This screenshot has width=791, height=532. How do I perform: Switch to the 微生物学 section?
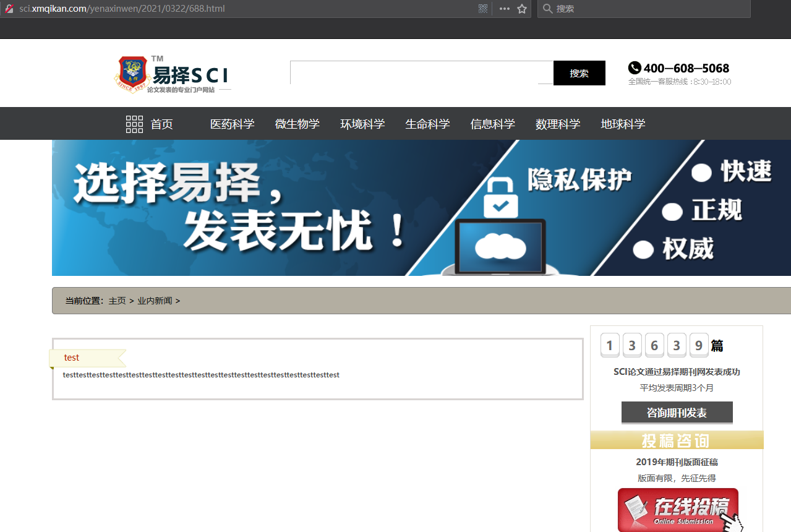tap(297, 124)
